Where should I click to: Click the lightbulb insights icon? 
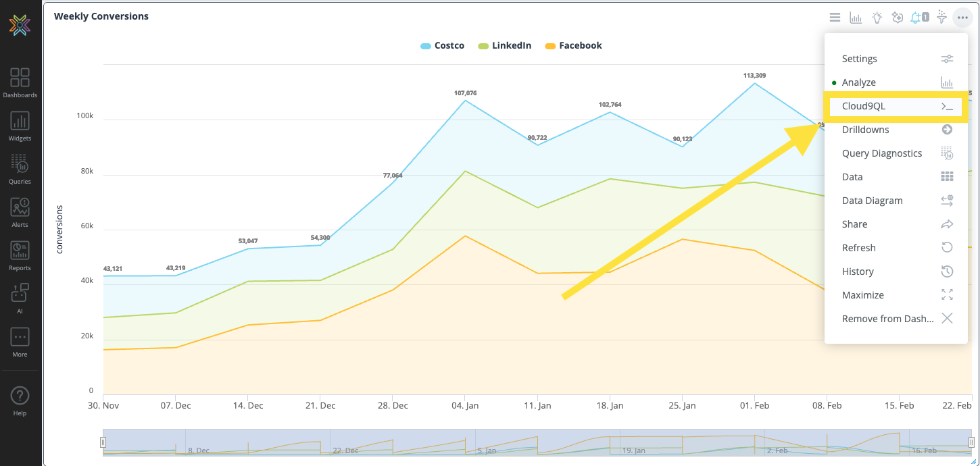(877, 18)
